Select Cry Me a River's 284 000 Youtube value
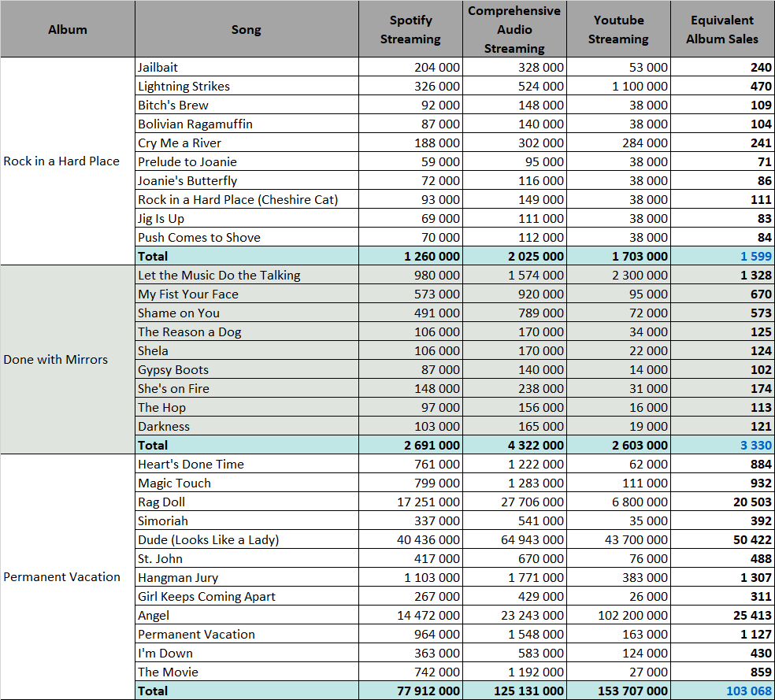775x700 pixels. 618,143
